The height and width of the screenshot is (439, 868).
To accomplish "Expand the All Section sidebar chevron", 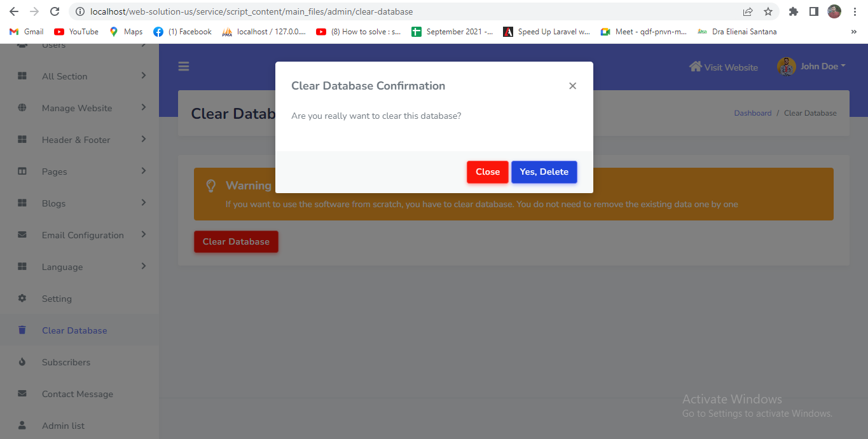I will [144, 76].
